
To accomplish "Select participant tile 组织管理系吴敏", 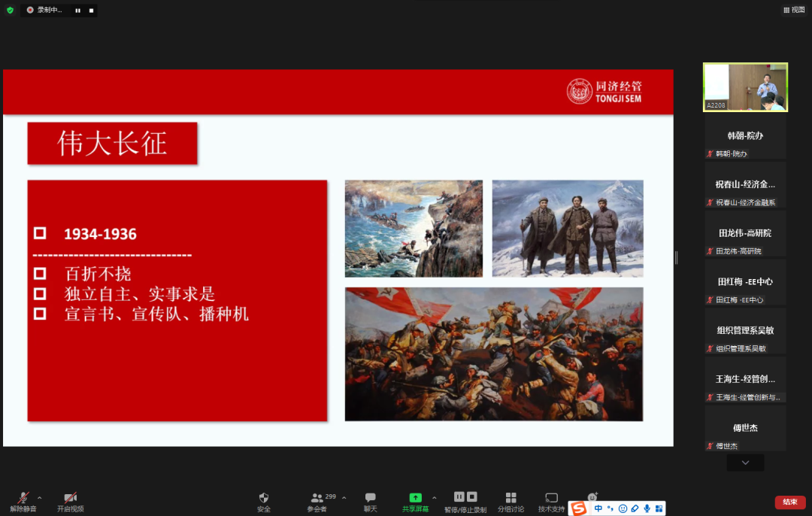I will (x=745, y=332).
